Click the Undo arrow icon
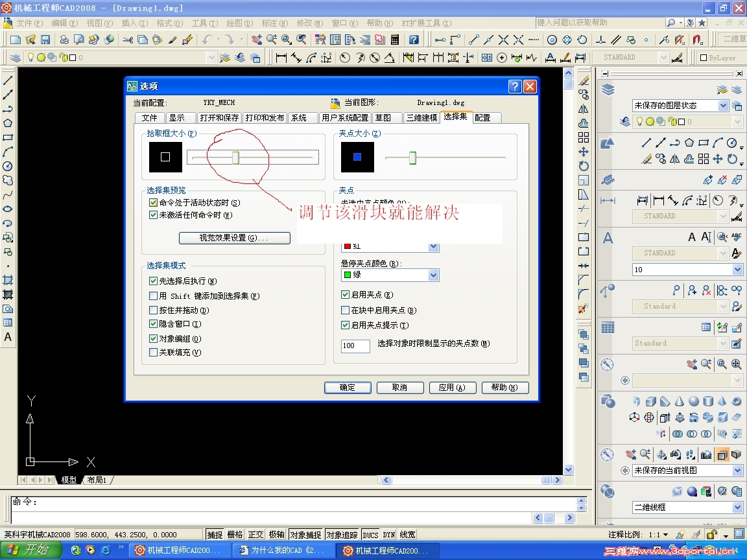Image resolution: width=747 pixels, height=560 pixels. [207, 40]
